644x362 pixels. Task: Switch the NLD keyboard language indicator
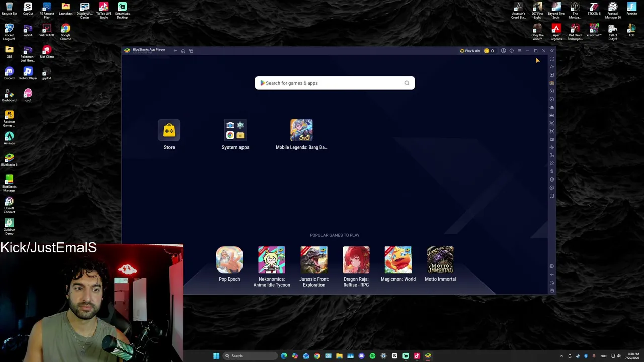[x=603, y=356]
